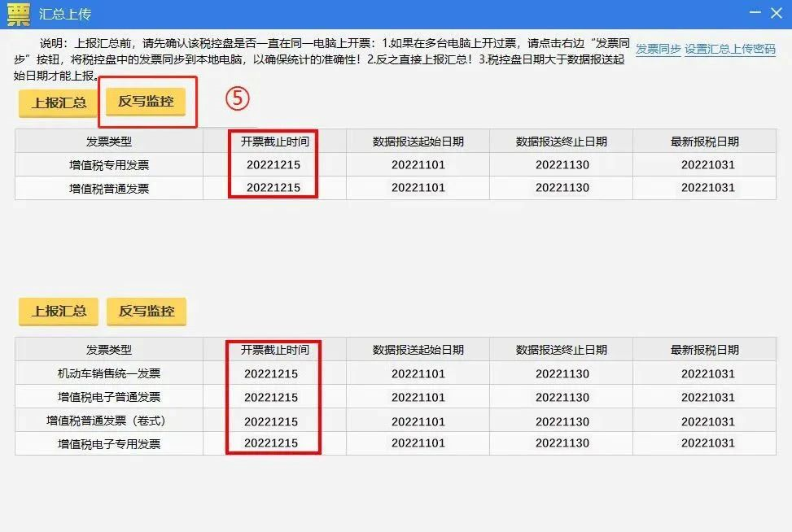The width and height of the screenshot is (792, 532).
Task: Click top table 开票截止时间 column header
Action: (x=274, y=142)
